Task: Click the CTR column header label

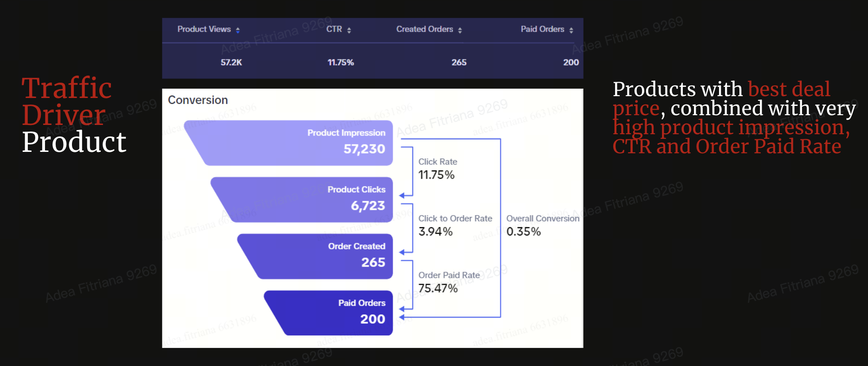Action: click(x=334, y=29)
